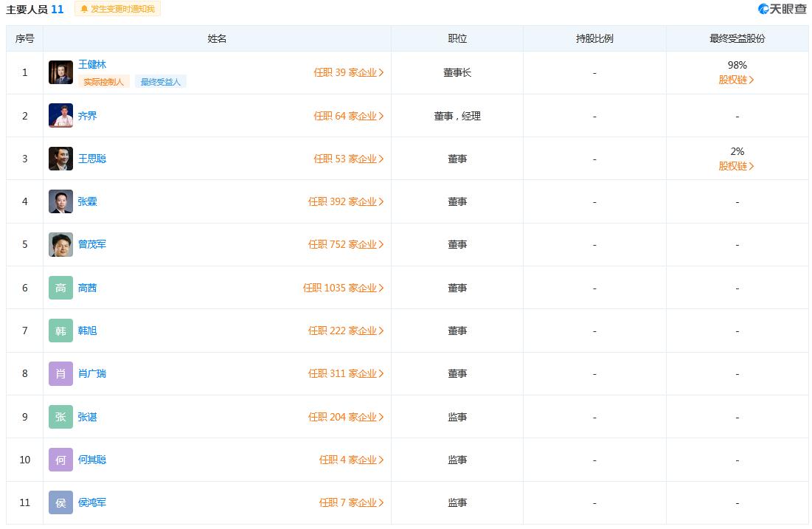This screenshot has width=812, height=529.
Task: Click the blue 侯 avatar icon
Action: pyautogui.click(x=60, y=502)
